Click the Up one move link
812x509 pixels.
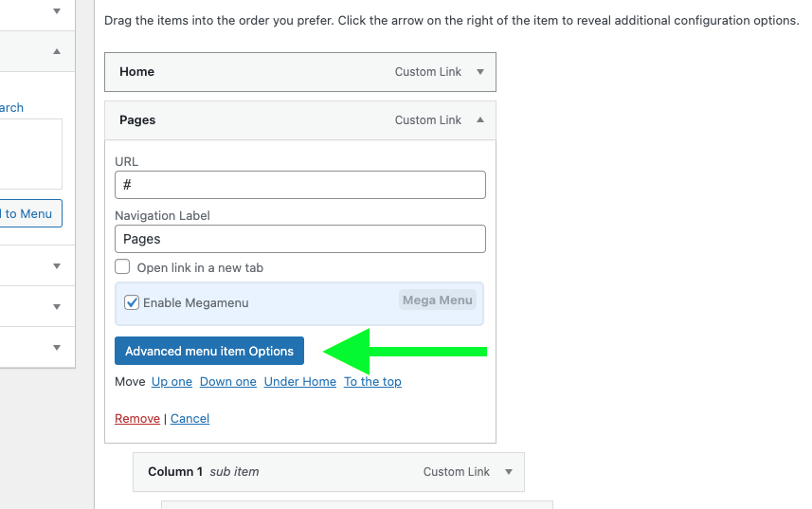(171, 382)
